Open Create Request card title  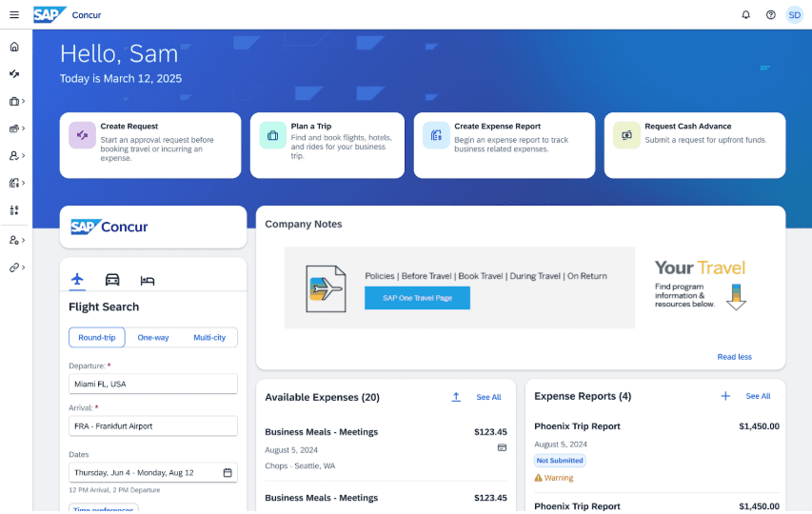coord(129,127)
